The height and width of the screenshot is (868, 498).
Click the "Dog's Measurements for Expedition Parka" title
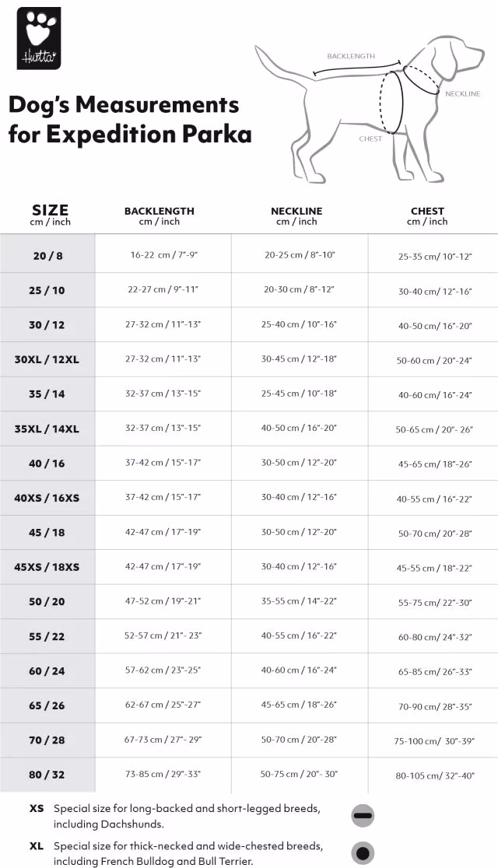coord(130,119)
